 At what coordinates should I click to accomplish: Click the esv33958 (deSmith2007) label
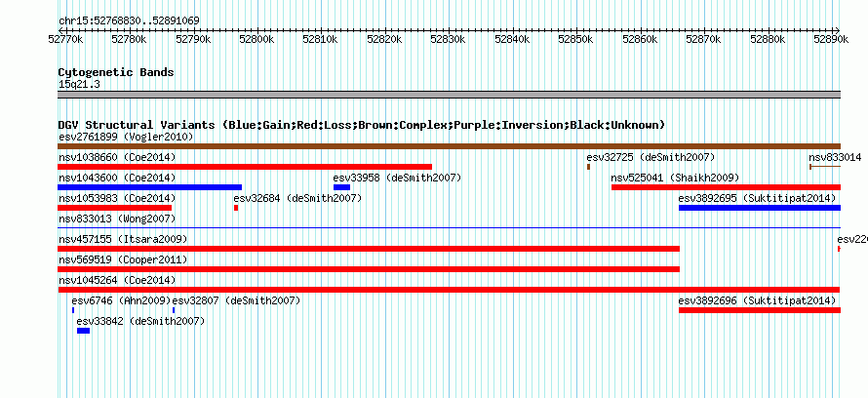(x=397, y=178)
